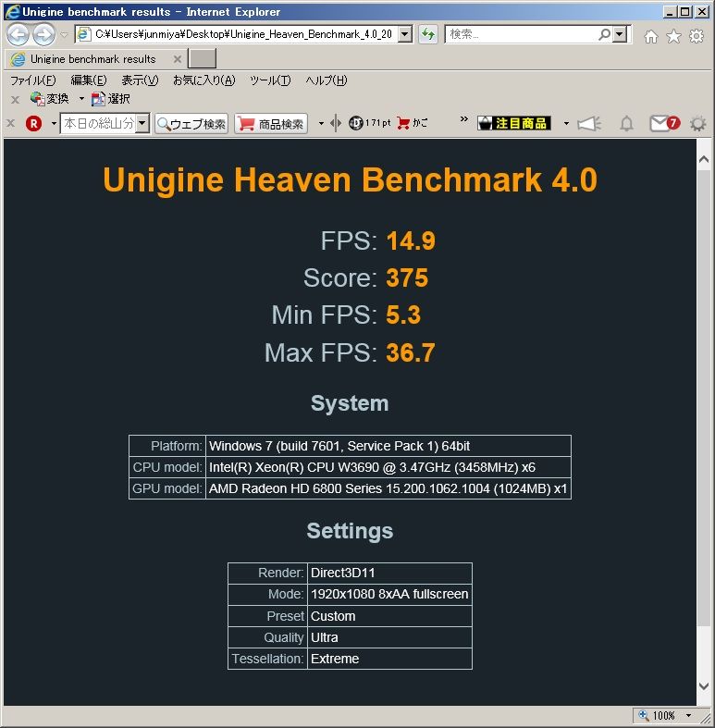Click the magnifier search icon
715x728 pixels.
pyautogui.click(x=605, y=34)
